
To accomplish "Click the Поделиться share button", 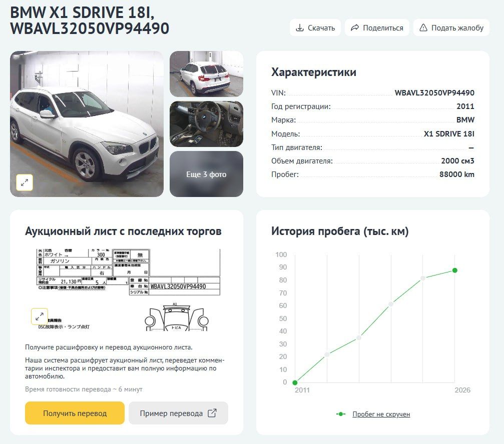I will (377, 27).
